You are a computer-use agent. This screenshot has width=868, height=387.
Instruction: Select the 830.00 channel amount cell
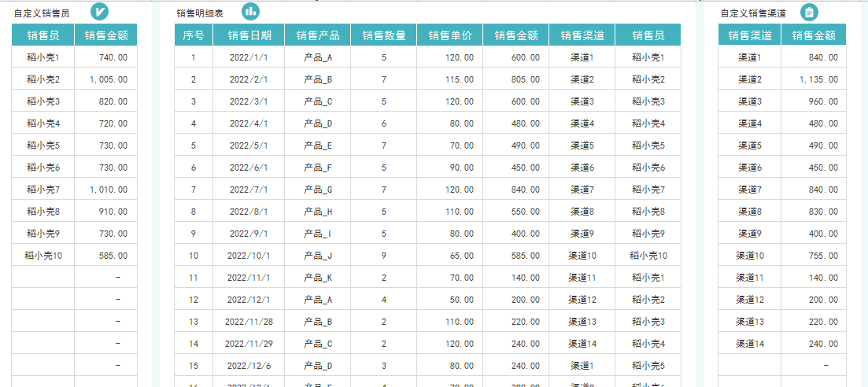coord(814,211)
